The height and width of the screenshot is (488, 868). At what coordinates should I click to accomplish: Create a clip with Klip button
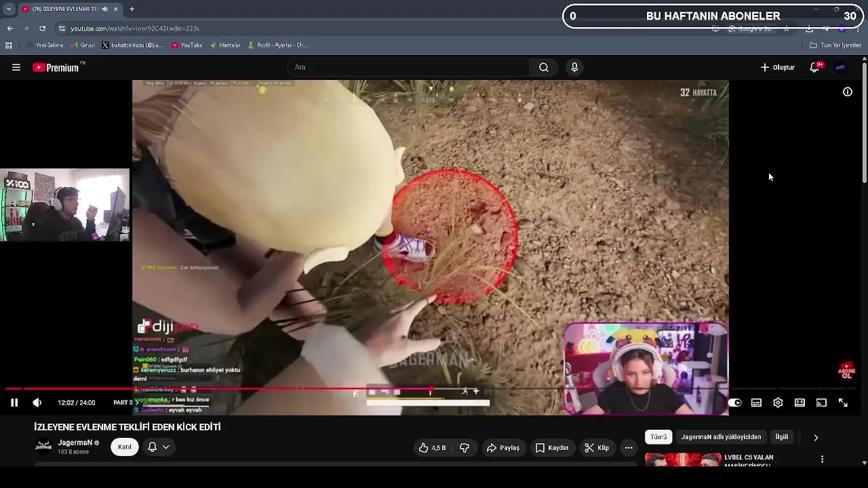pos(597,447)
